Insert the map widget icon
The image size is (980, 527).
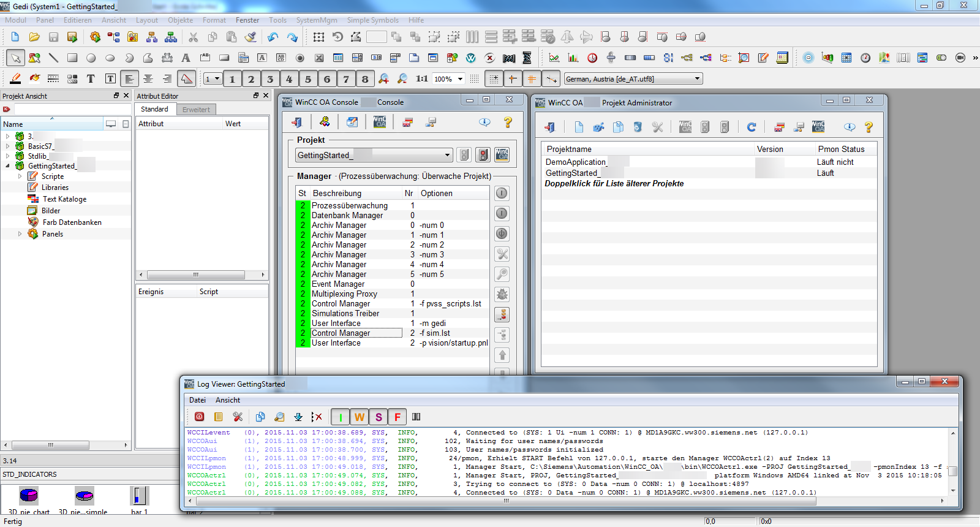click(x=884, y=58)
